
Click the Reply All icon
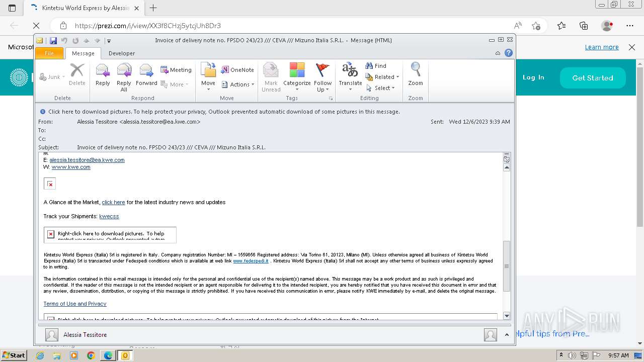tap(124, 77)
